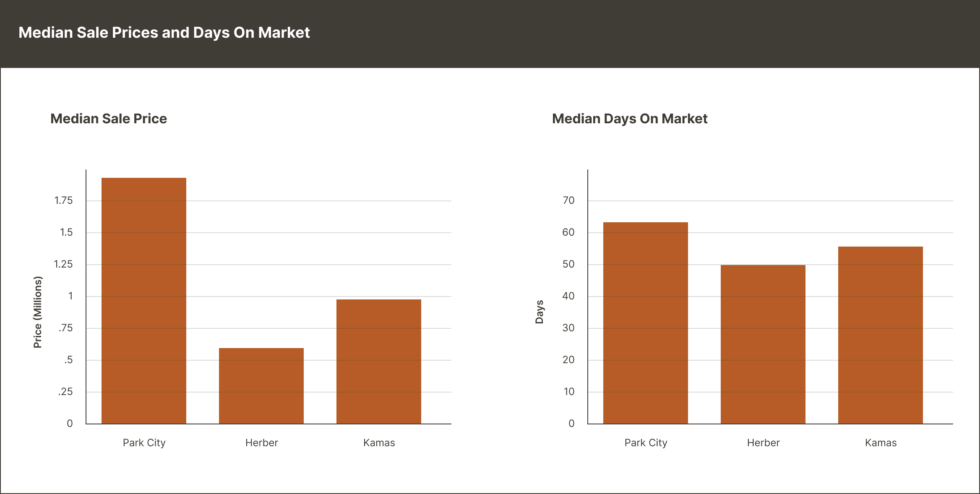Click the 'Price (Millions)' y-axis title
The image size is (980, 494).
pyautogui.click(x=38, y=312)
